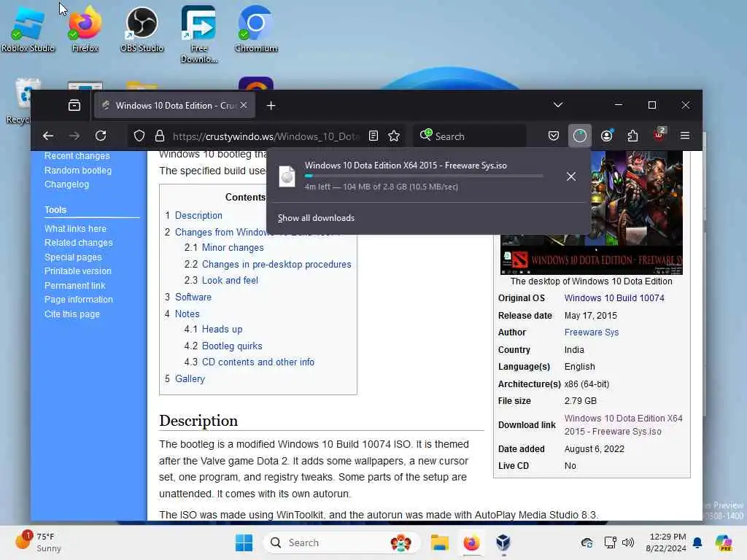Open the Changelog sidebar link
Screen dimensions: 747x560
coord(66,184)
